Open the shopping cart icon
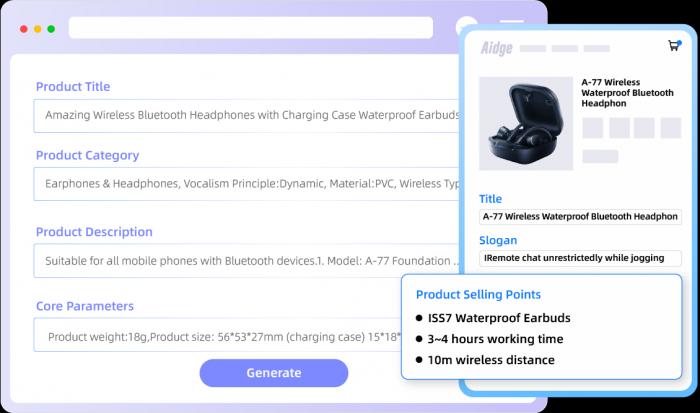 tap(674, 46)
